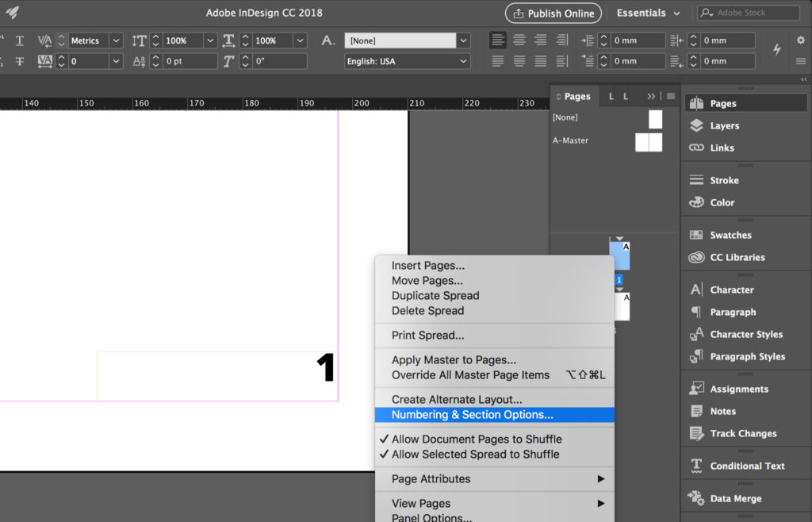Select the A-Master spread thumbnail

[x=649, y=142]
